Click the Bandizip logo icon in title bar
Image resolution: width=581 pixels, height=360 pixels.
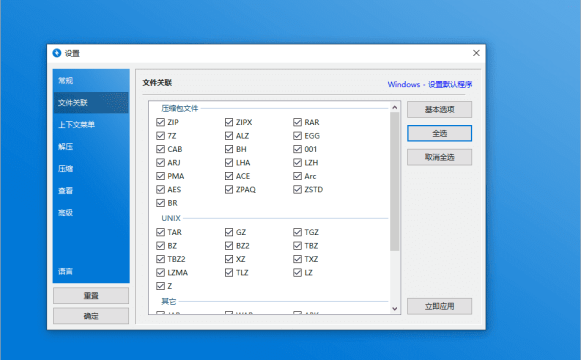57,53
